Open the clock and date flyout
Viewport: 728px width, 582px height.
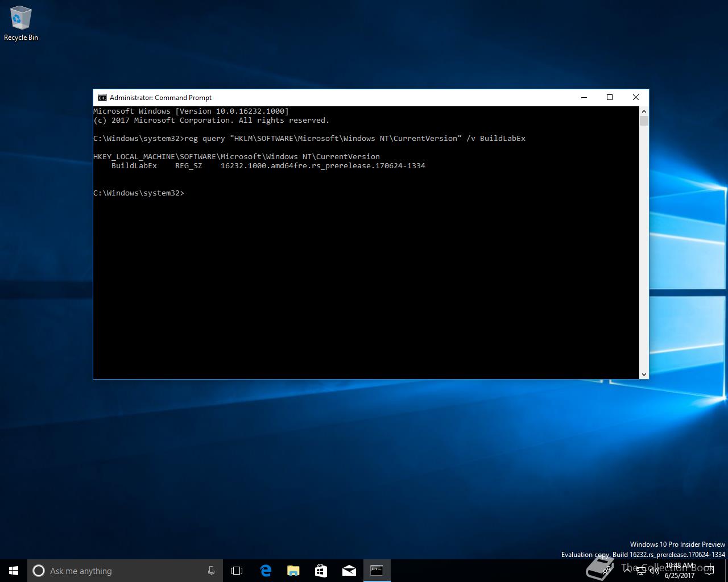pyautogui.click(x=680, y=571)
